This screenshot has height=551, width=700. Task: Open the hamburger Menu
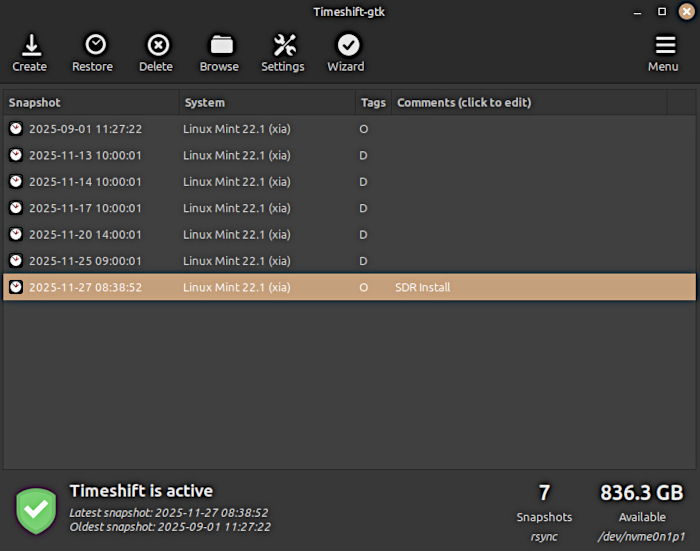click(664, 46)
